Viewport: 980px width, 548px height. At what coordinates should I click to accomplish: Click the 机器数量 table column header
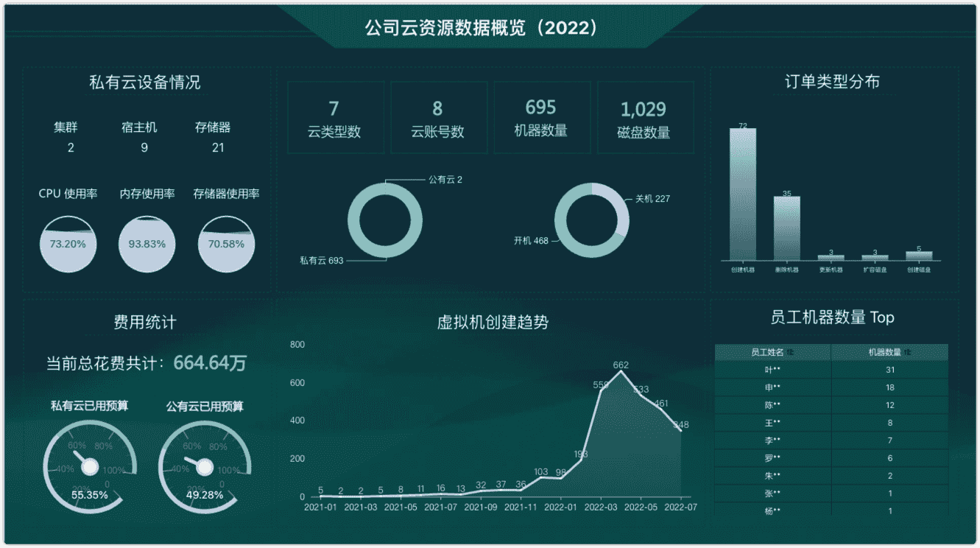click(x=890, y=353)
